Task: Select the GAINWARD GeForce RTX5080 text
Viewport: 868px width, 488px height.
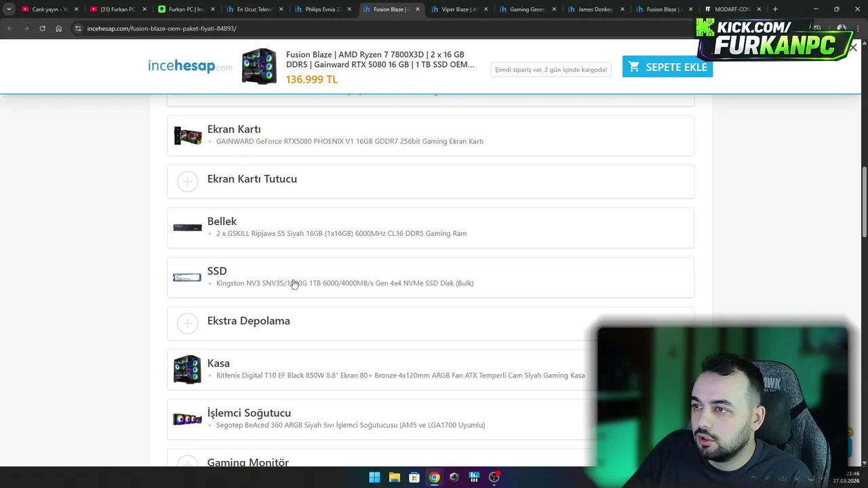Action: click(350, 142)
